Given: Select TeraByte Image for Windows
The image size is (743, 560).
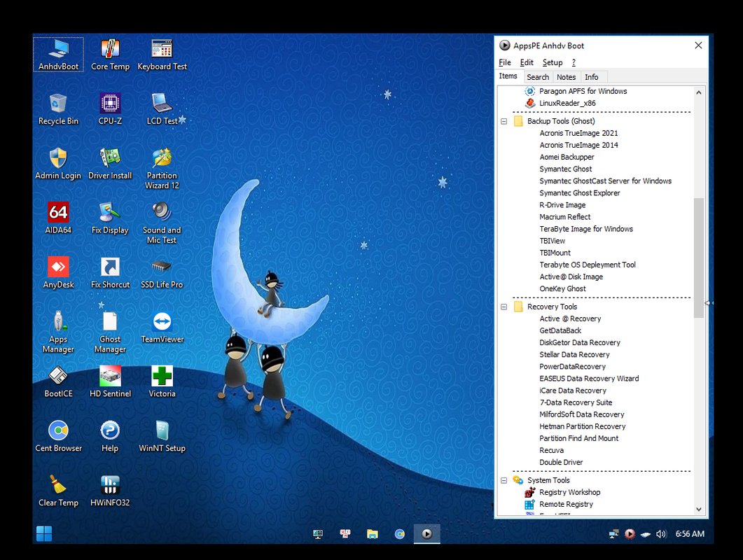Looking at the screenshot, I should click(586, 229).
